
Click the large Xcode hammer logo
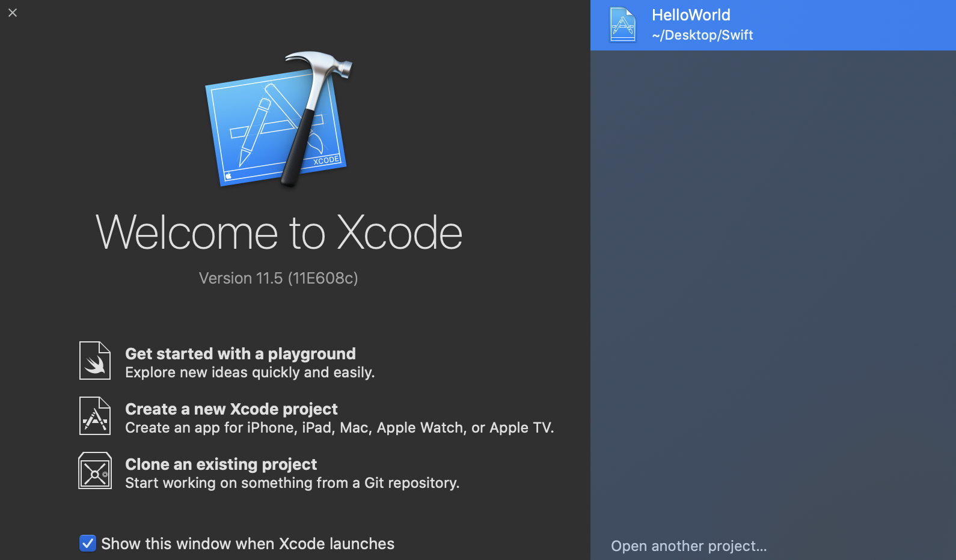coord(279,120)
